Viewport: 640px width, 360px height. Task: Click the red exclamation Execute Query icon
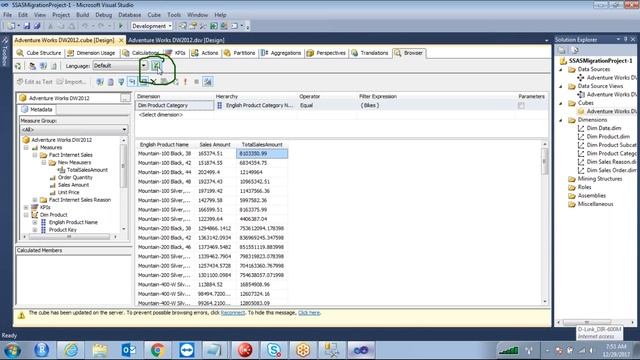click(185, 82)
